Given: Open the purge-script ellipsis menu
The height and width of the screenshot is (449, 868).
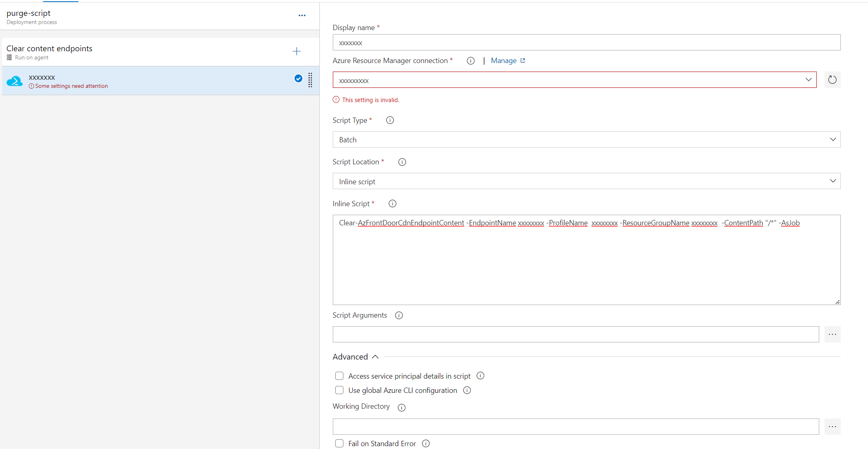Looking at the screenshot, I should tap(302, 15).
